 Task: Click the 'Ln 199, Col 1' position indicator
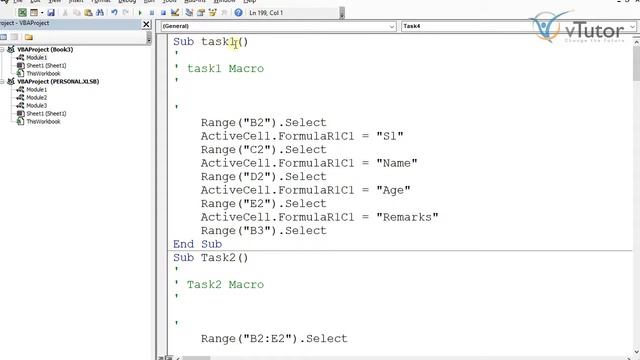(x=266, y=13)
